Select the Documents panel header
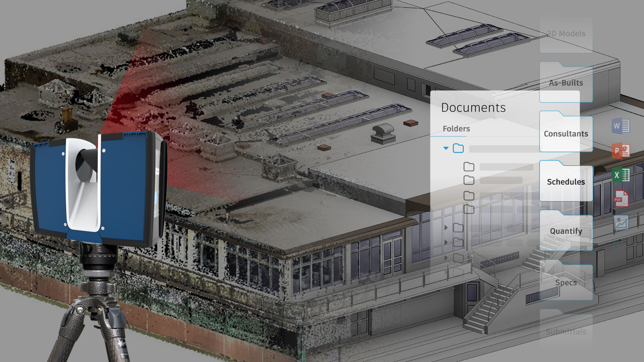Viewport: 644px width, 362px height. click(x=473, y=107)
